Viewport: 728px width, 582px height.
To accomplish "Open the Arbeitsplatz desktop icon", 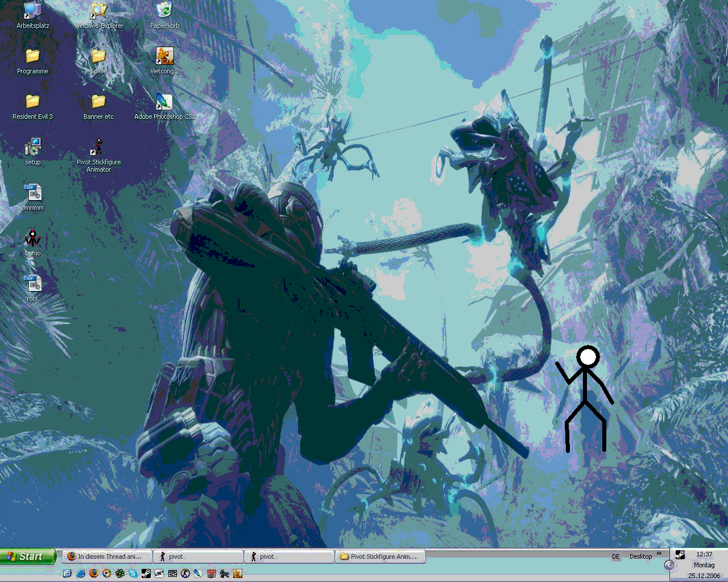I will [x=32, y=15].
